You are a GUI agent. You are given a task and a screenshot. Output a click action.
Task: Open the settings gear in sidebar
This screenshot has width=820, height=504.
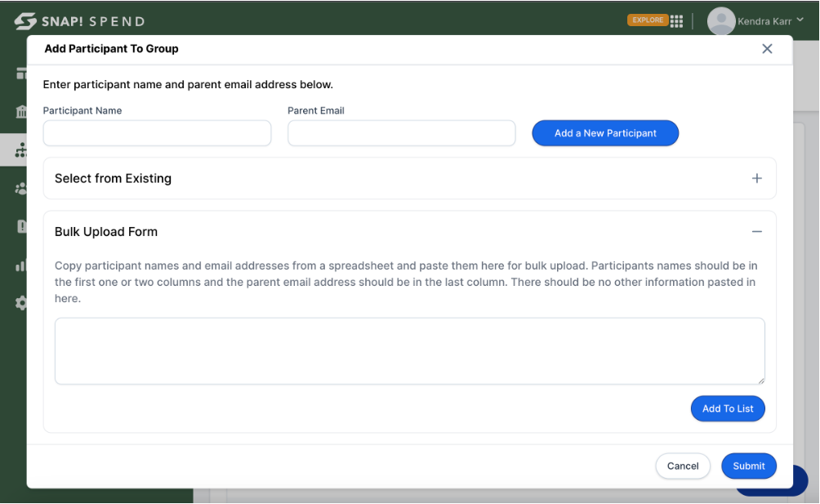[x=21, y=303]
